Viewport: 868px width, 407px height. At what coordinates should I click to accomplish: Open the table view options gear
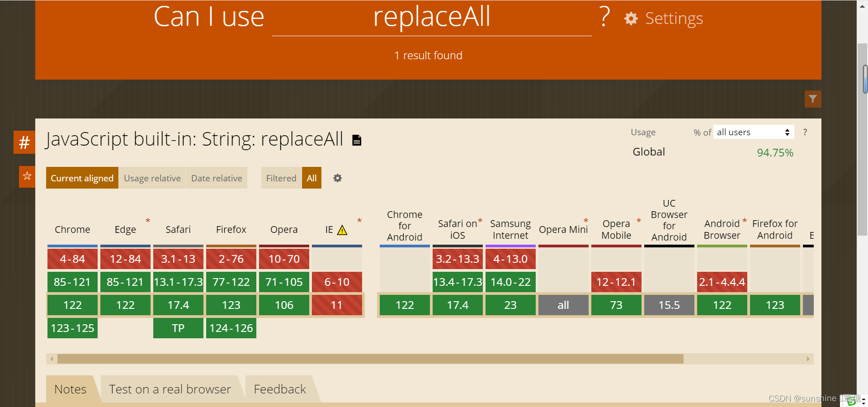[x=337, y=178]
